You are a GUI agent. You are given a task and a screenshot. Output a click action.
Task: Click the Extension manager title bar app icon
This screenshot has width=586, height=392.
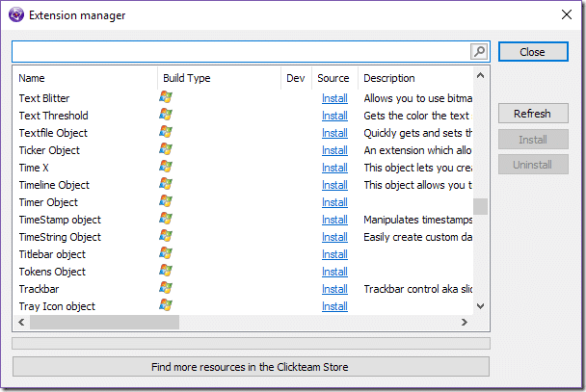[16, 15]
